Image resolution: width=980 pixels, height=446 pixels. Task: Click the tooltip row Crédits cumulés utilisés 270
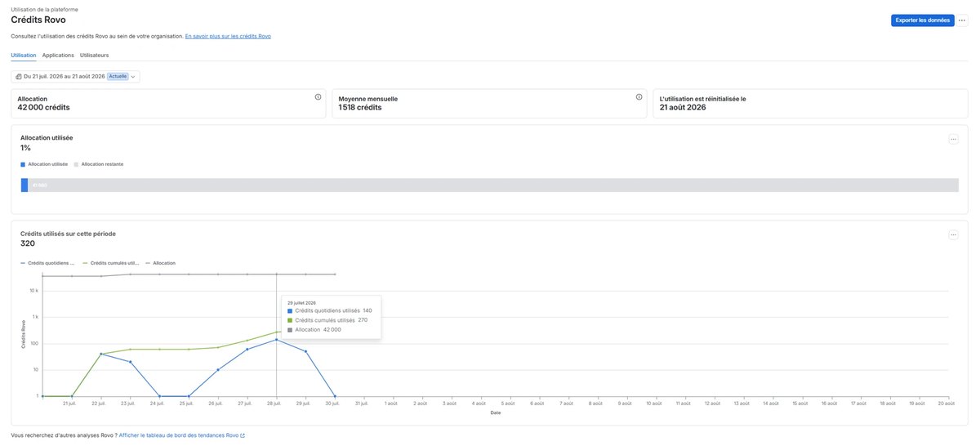[327, 320]
